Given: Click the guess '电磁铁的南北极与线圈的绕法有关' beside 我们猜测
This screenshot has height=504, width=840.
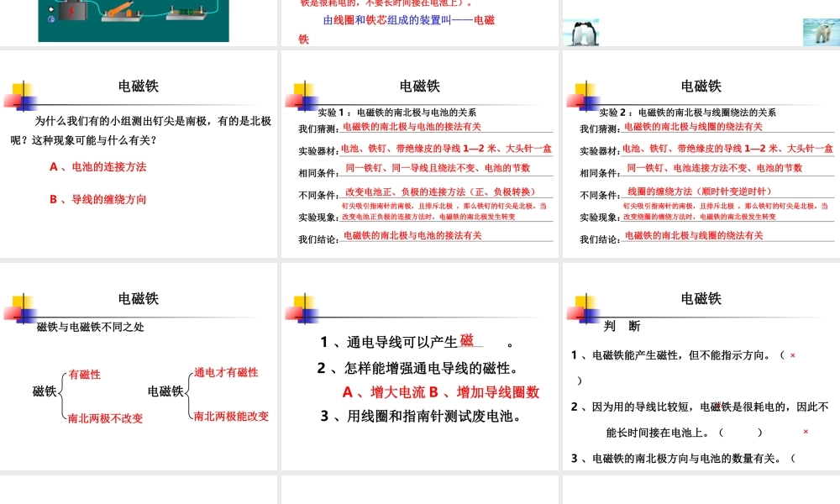Looking at the screenshot, I should (693, 126).
